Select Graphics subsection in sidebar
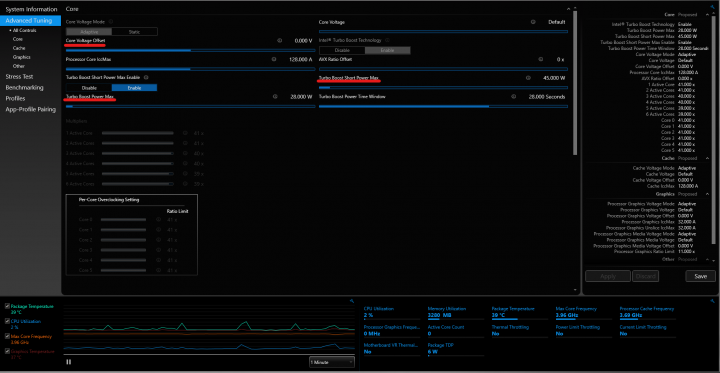 pyautogui.click(x=22, y=57)
